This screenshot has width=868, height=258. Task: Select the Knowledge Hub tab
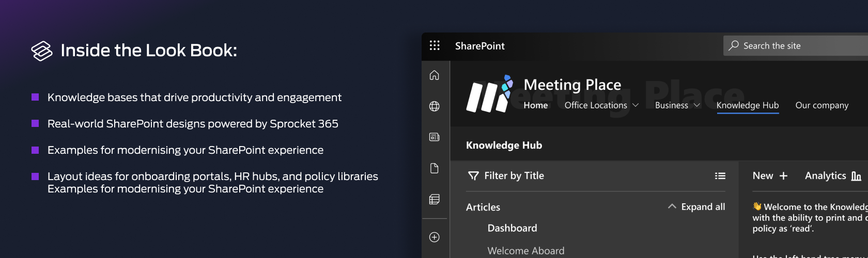(747, 105)
